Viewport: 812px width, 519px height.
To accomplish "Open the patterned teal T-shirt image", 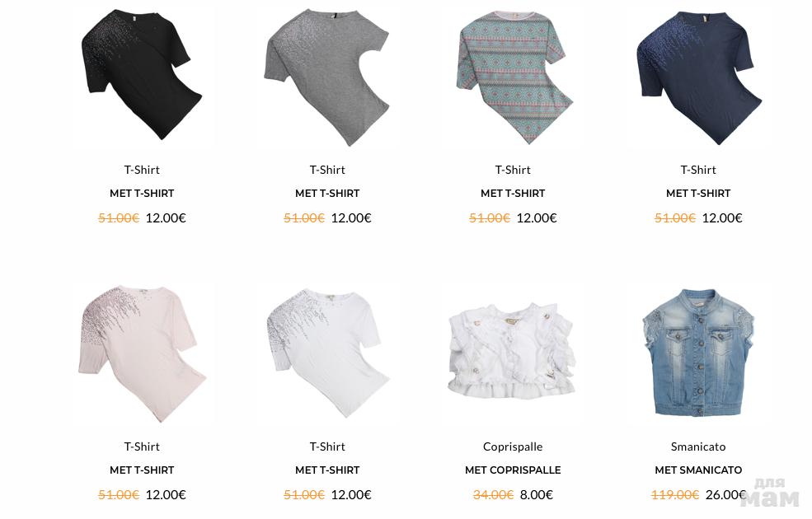I will 514,77.
